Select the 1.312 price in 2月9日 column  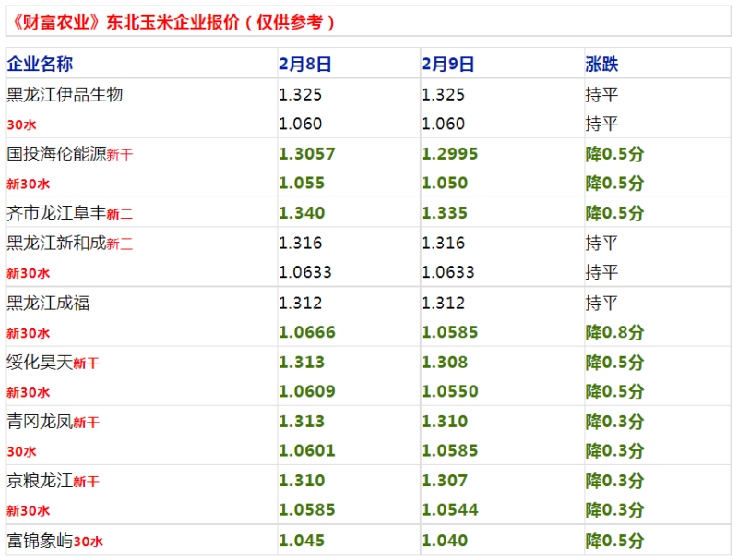click(x=443, y=303)
